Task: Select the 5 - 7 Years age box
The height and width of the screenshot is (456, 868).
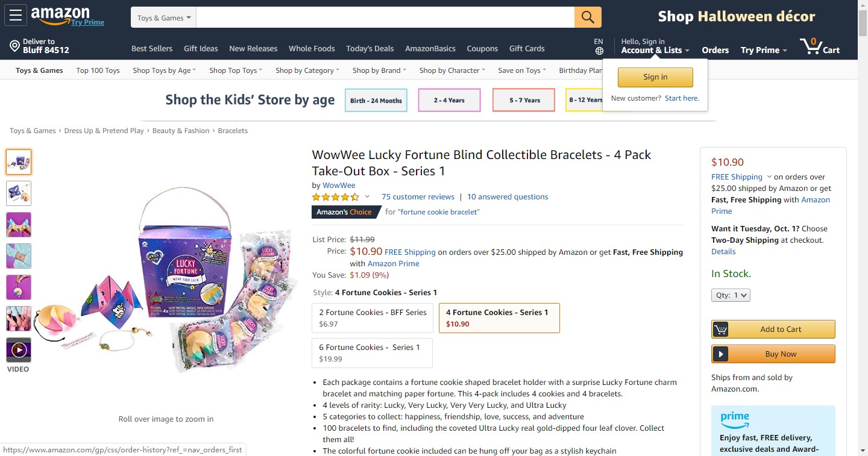Action: pos(523,100)
